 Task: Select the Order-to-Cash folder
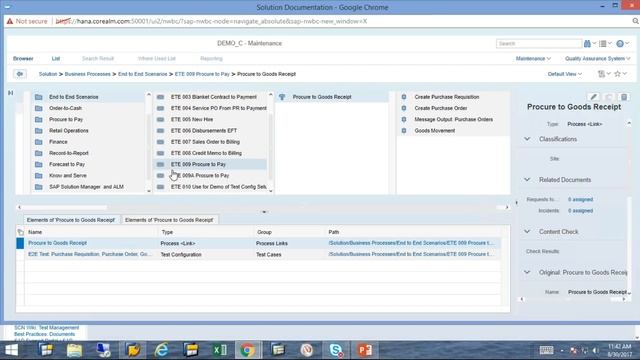(x=65, y=108)
